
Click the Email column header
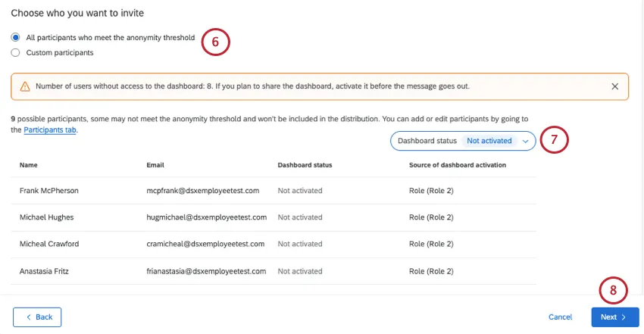tap(155, 164)
